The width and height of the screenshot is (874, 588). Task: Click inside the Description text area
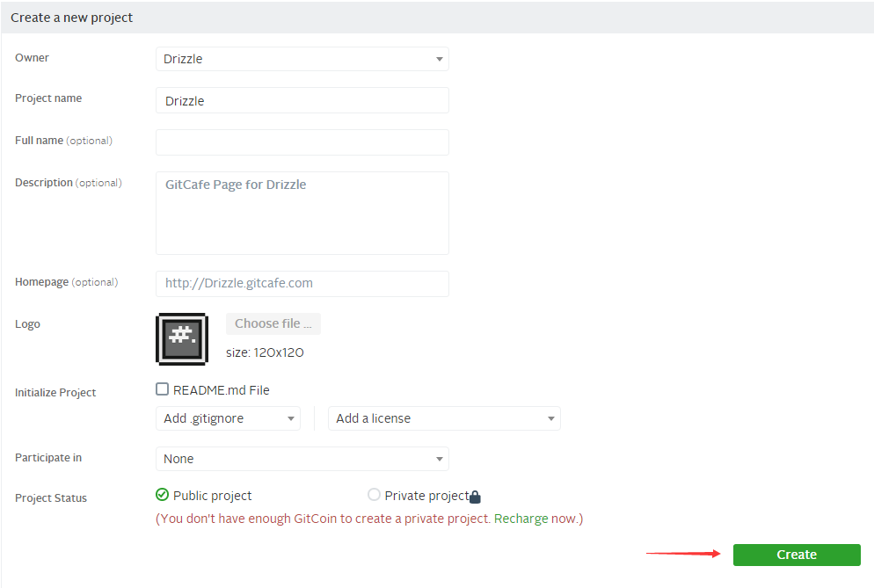[302, 213]
